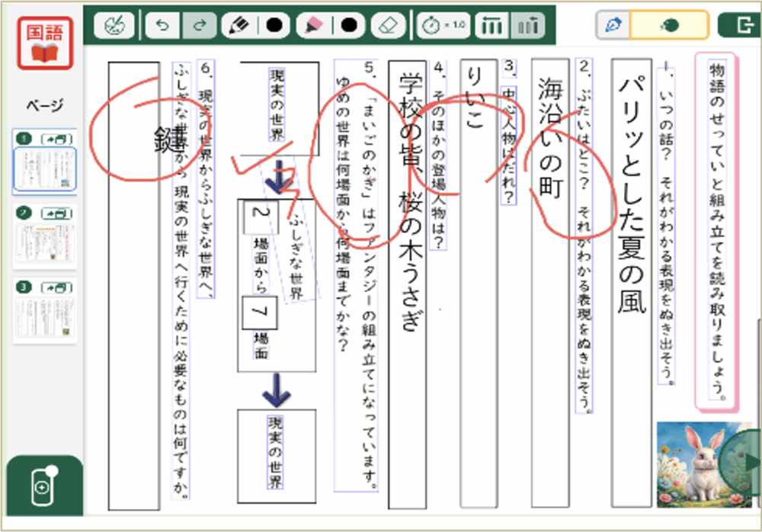Click the exit button at top right
Viewport: 762px width, 532px height.
[x=738, y=25]
